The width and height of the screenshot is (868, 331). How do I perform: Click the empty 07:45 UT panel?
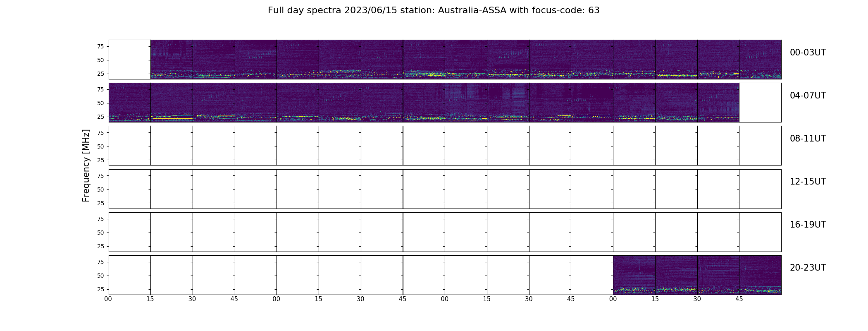tap(760, 103)
